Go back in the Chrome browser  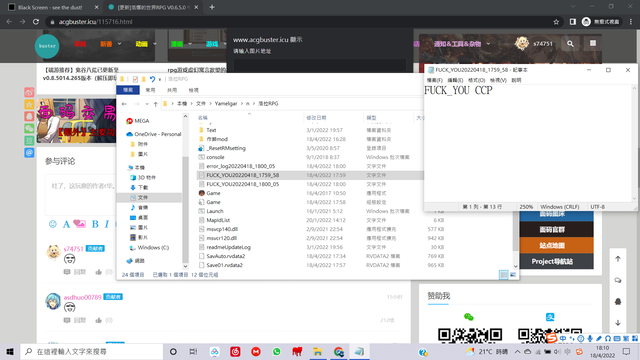coord(9,22)
